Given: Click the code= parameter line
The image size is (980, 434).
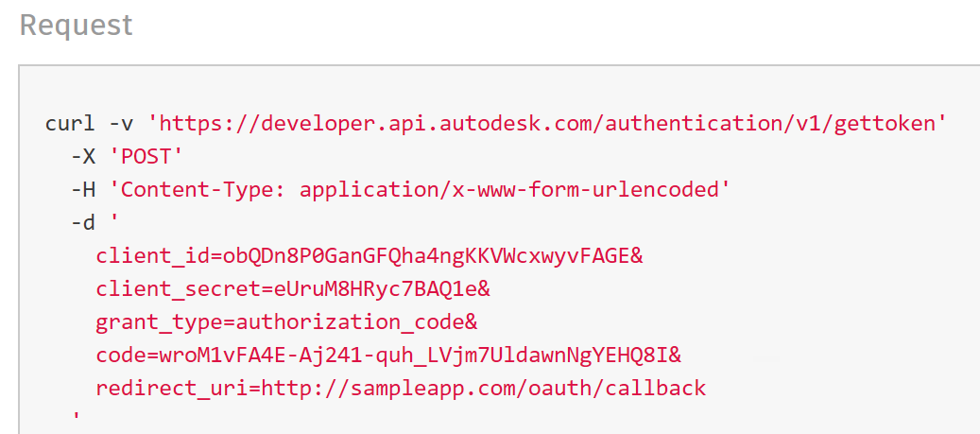Looking at the screenshot, I should pyautogui.click(x=388, y=356).
